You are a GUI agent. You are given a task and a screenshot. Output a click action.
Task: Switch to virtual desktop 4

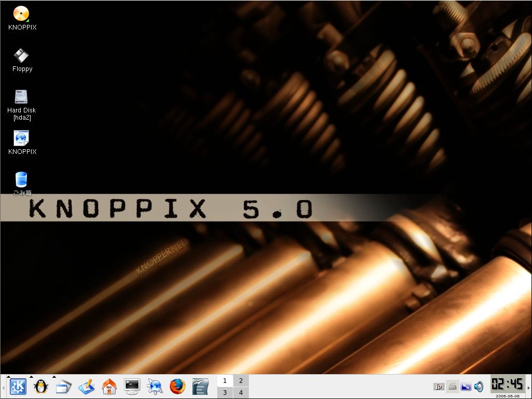pyautogui.click(x=241, y=393)
